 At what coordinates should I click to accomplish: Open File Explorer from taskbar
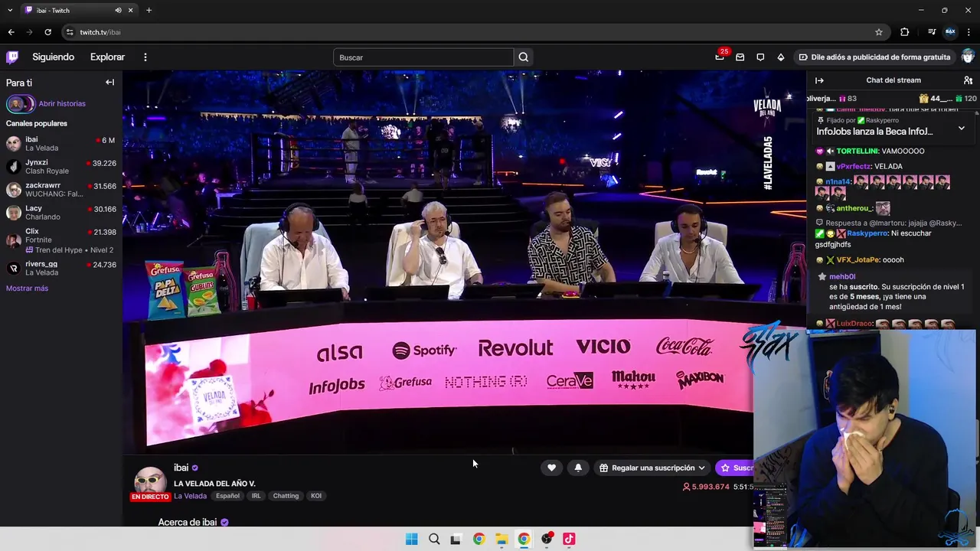click(501, 539)
